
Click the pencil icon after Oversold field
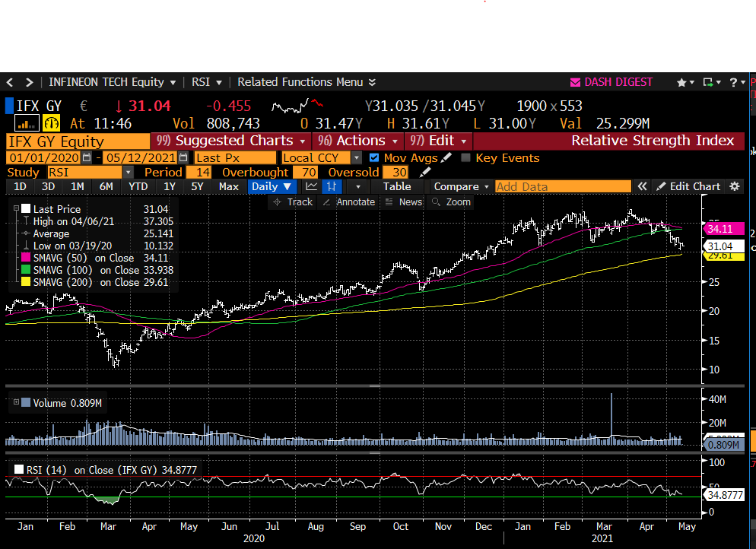click(x=424, y=172)
